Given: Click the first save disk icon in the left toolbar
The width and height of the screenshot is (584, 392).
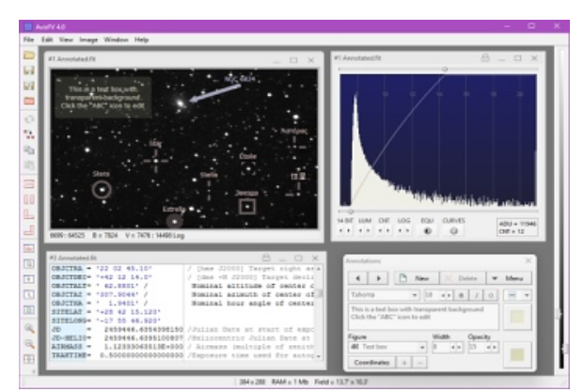Looking at the screenshot, I should click(x=29, y=71).
